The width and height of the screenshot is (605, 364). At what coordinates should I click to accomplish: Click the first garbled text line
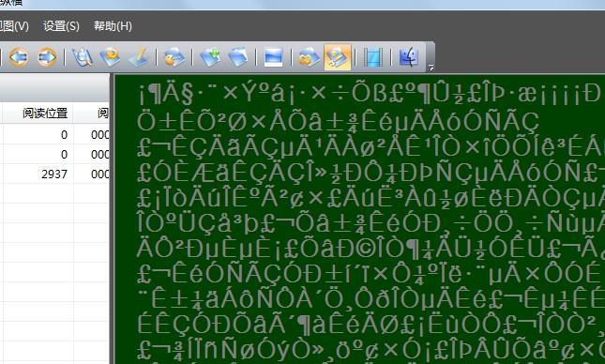tap(370, 95)
